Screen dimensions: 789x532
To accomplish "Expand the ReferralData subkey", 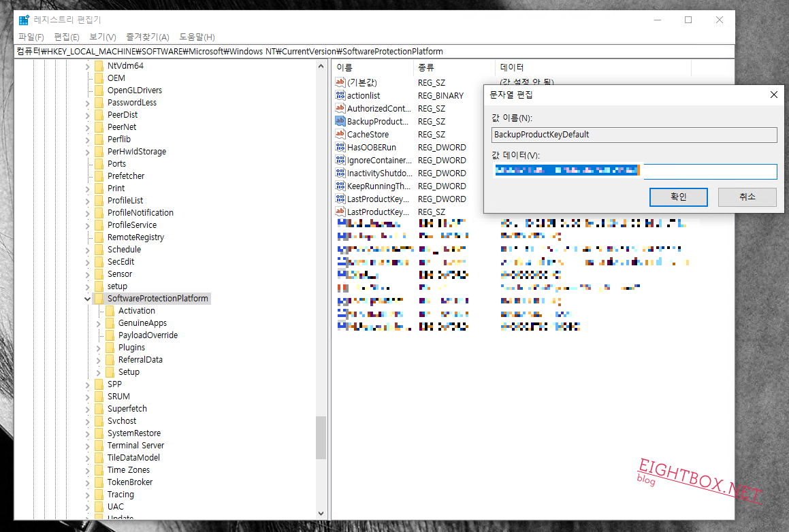I will pyautogui.click(x=98, y=360).
